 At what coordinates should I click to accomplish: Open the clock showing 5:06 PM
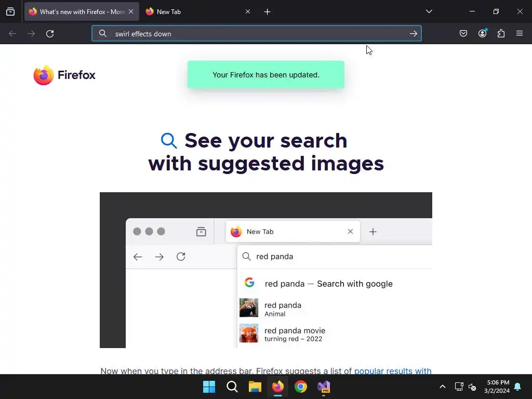497,387
